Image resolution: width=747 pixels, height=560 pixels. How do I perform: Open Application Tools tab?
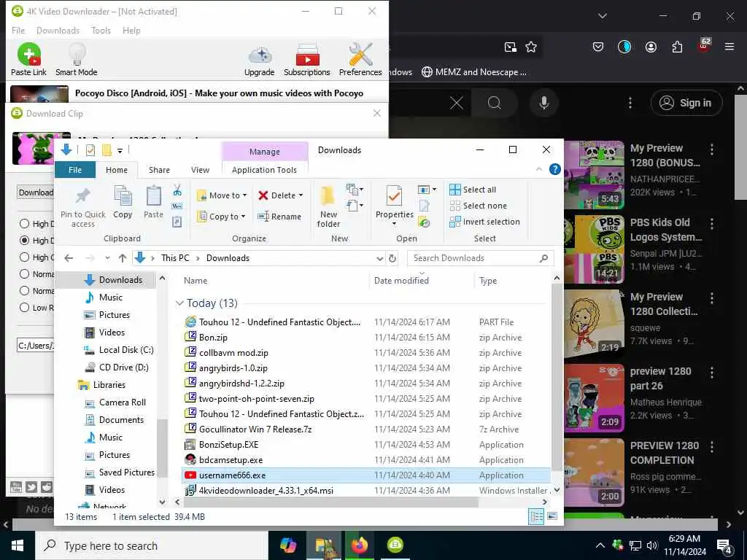[x=264, y=170]
